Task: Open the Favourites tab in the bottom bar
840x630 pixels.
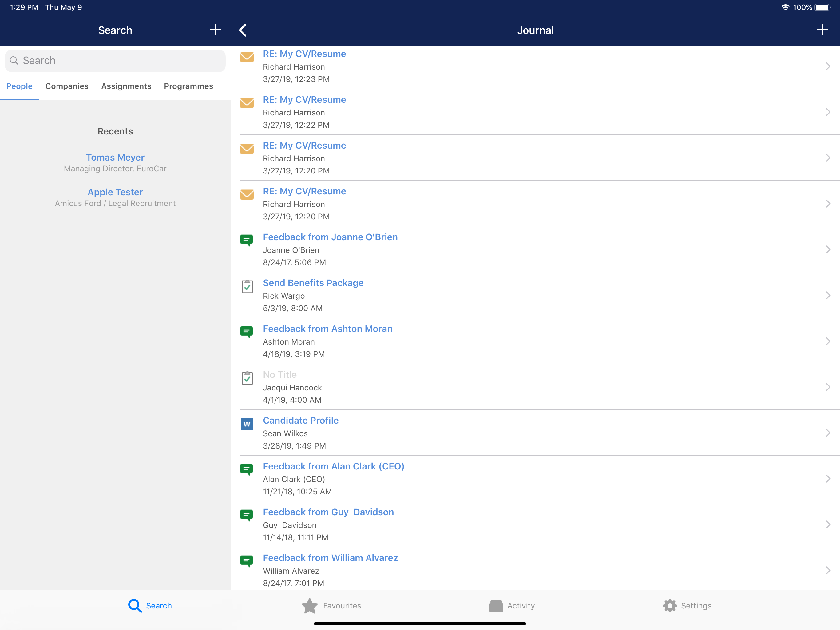Action: coord(331,606)
